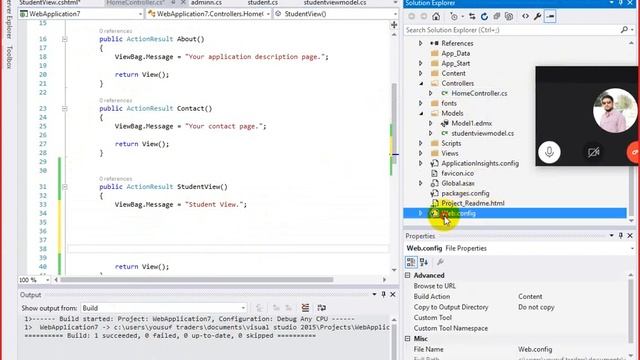Screen dimensions: 640x360
Task: Open WebApplication7.Controllers.Home class dropdown
Action: pyautogui.click(x=209, y=14)
